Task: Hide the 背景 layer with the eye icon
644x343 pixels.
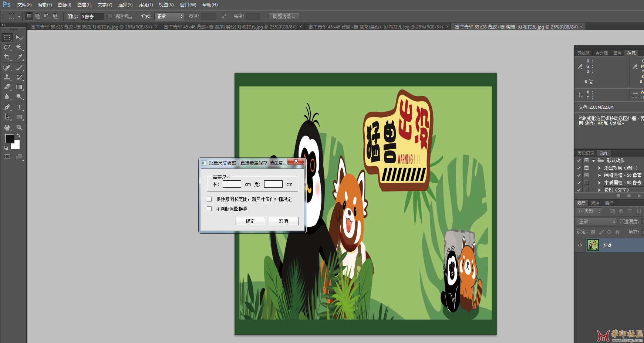Action: pyautogui.click(x=580, y=245)
